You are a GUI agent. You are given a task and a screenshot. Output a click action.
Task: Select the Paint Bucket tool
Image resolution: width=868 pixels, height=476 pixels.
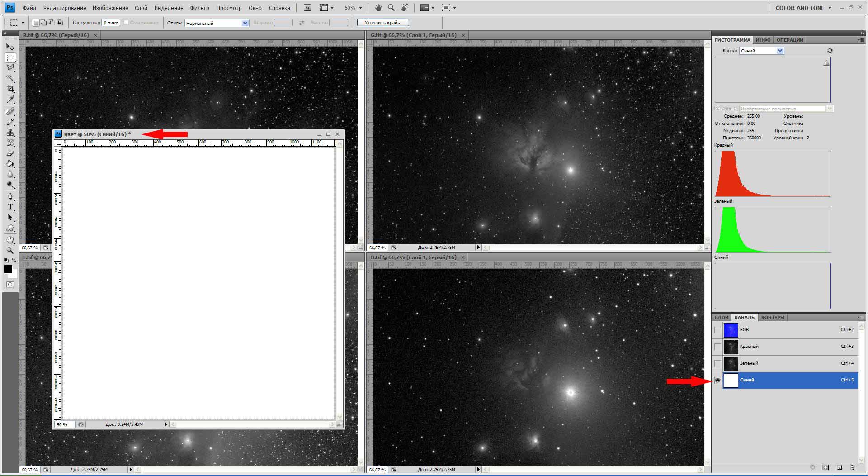pos(10,164)
